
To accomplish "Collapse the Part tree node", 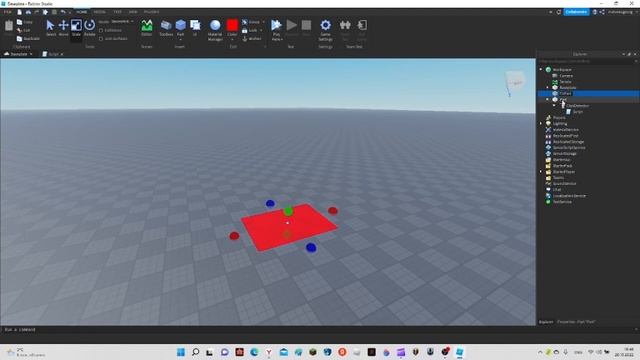I will (548, 99).
